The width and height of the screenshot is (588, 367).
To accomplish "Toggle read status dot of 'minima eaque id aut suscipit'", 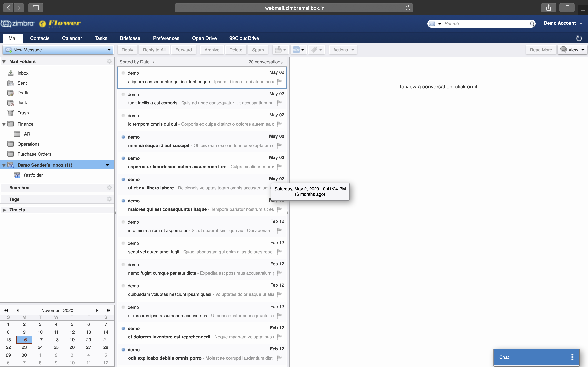I will pyautogui.click(x=123, y=137).
